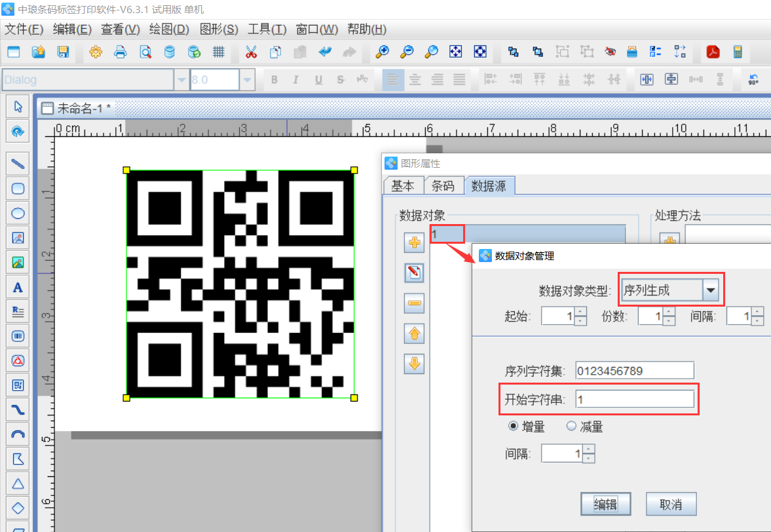Viewport: 771px width, 532px height.
Task: Click the 编辑 button in the dialog
Action: pos(605,504)
